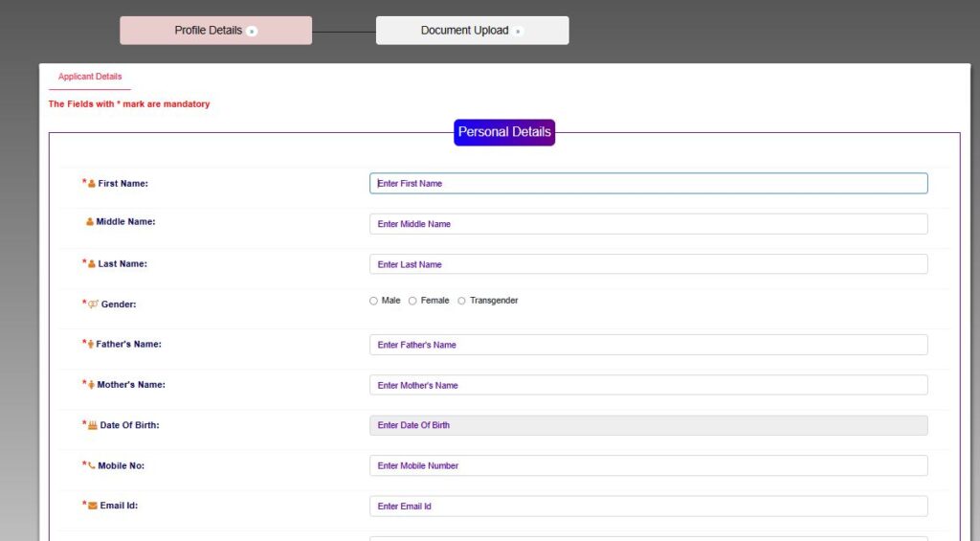Click the birthday cake icon beside Date Of Birth
The width and height of the screenshot is (980, 541).
pyautogui.click(x=93, y=425)
